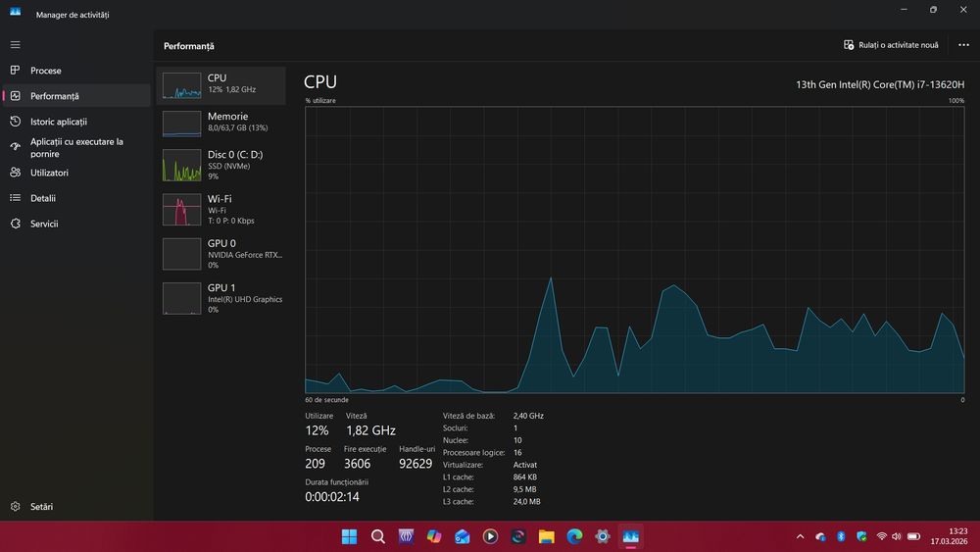Select GPU 0 NVIDIA GeForce entry
Viewport: 980px width, 552px height.
pyautogui.click(x=220, y=254)
